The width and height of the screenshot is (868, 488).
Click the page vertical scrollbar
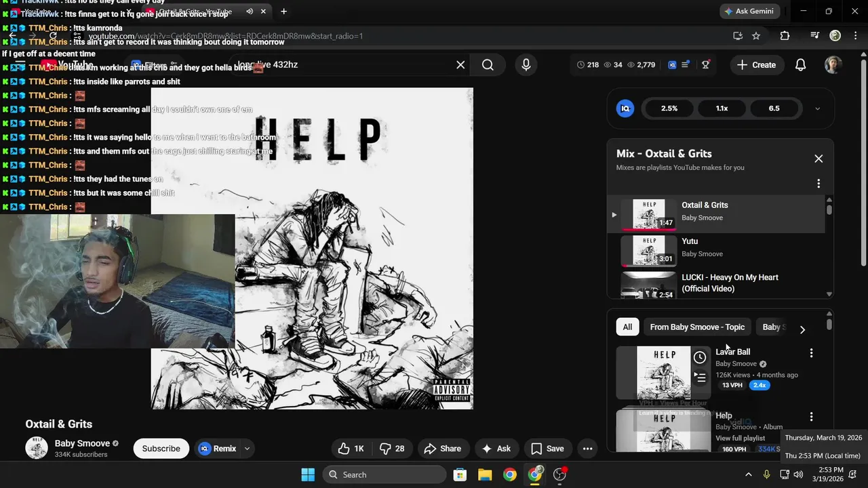pos(863,163)
